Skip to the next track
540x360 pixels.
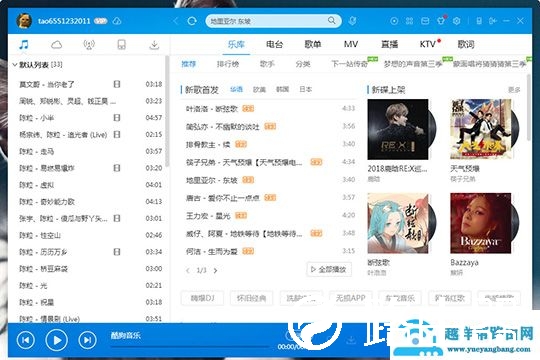[87, 340]
